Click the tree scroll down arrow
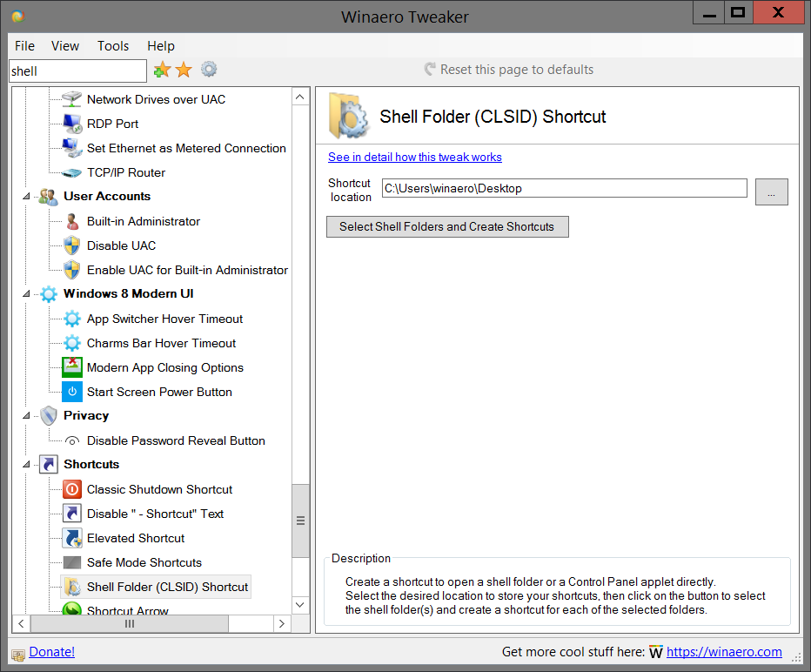The height and width of the screenshot is (672, 811). click(x=300, y=604)
